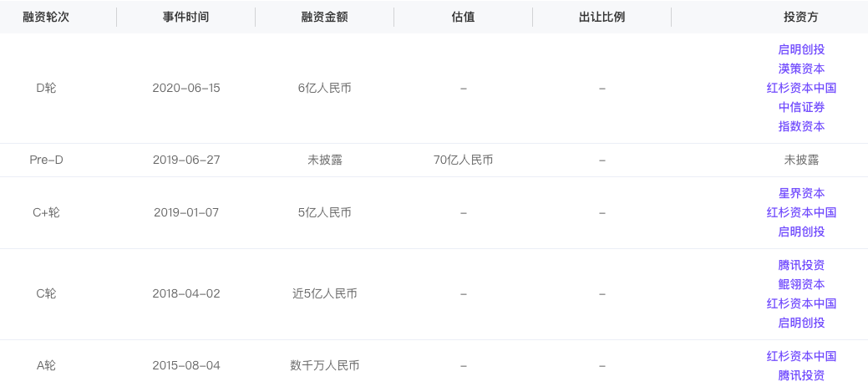Click the 融资金额 column header

tap(324, 18)
